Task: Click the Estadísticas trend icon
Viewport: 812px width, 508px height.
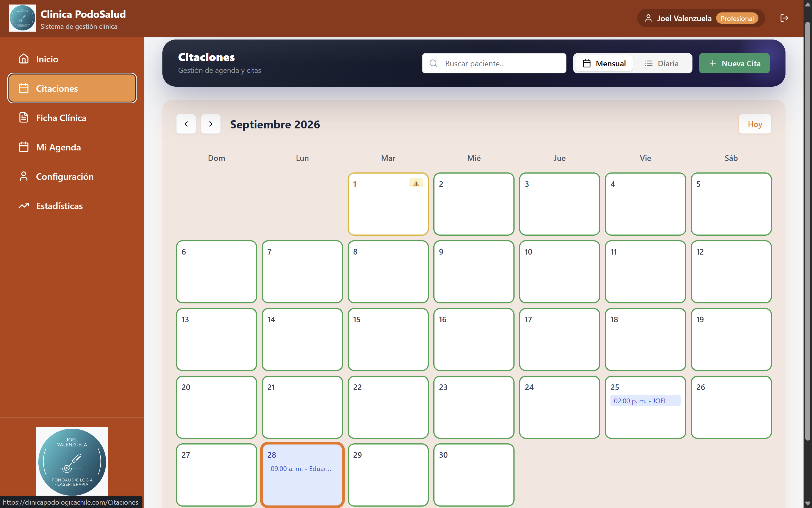Action: click(23, 206)
